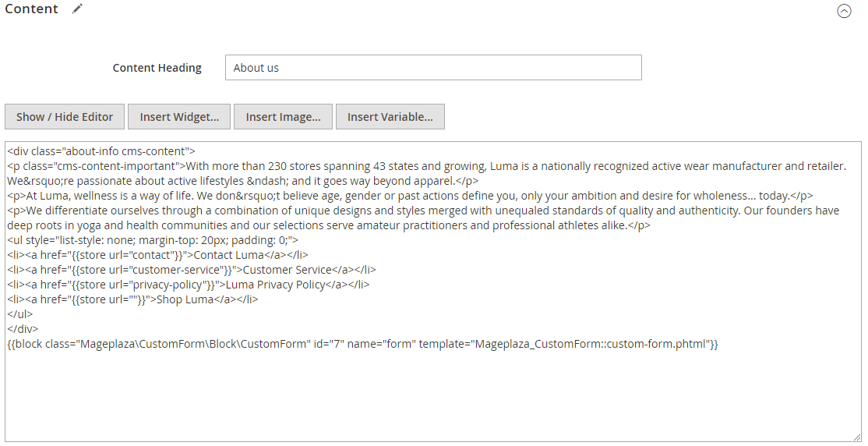Click the Luma Privacy Policy list item line
868x446 pixels.
tap(189, 285)
